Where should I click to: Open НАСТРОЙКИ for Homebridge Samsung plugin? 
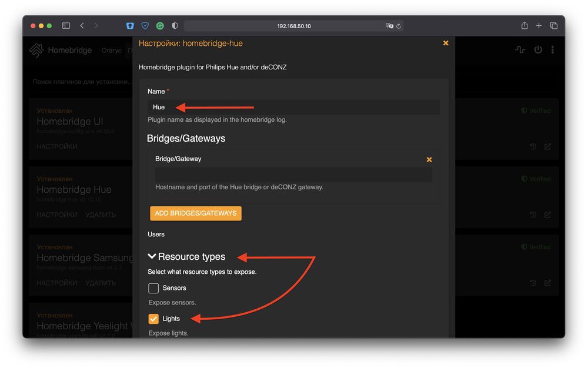(x=57, y=283)
